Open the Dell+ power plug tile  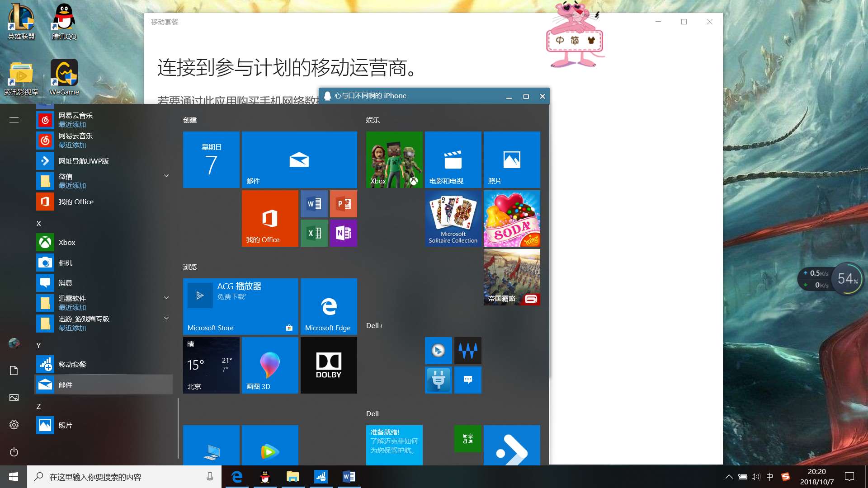point(439,380)
